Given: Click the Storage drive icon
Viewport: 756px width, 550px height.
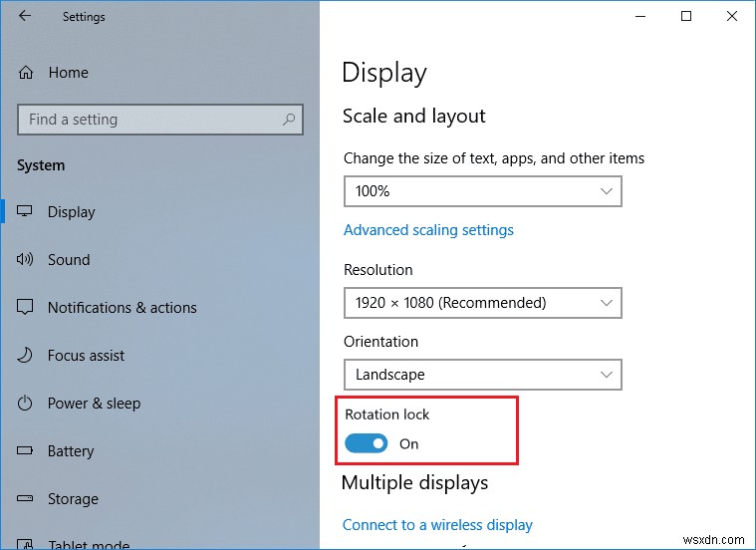Looking at the screenshot, I should pyautogui.click(x=26, y=499).
